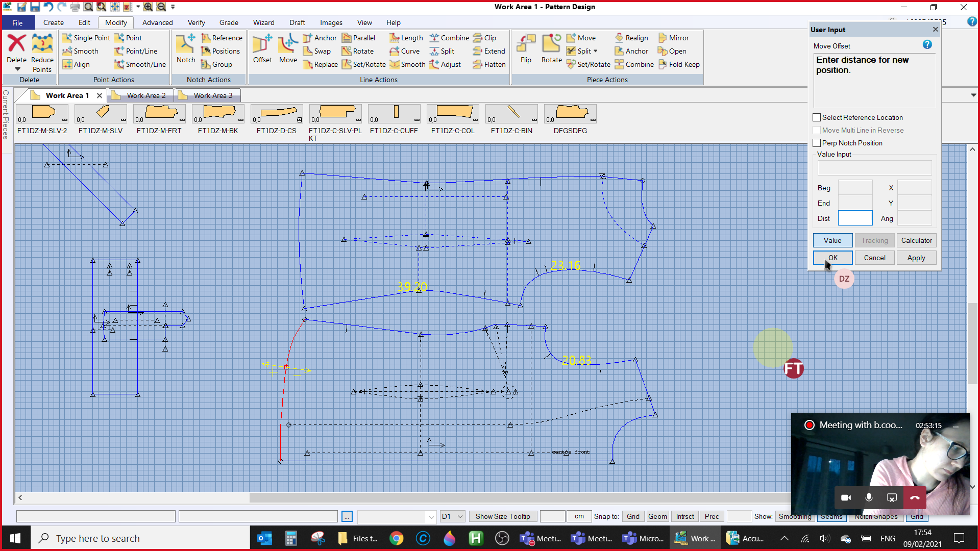Open the Grade menu
980x551 pixels.
[x=229, y=22]
